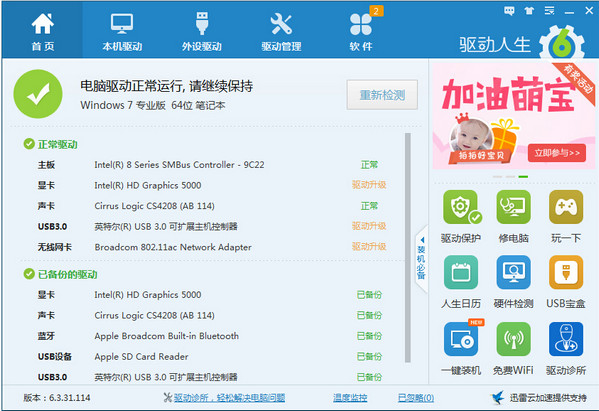Click the 迅雷云加速 bird icon
Screen dimensions: 599x411
(x=497, y=398)
